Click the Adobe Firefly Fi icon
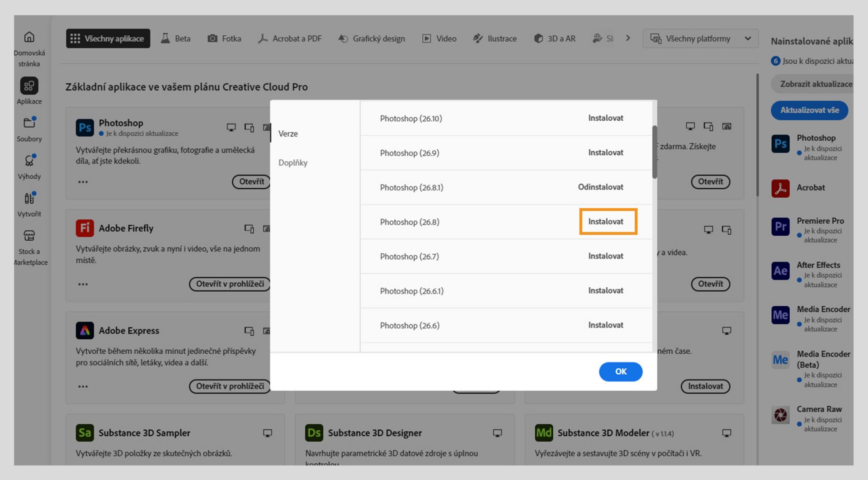 [x=85, y=228]
